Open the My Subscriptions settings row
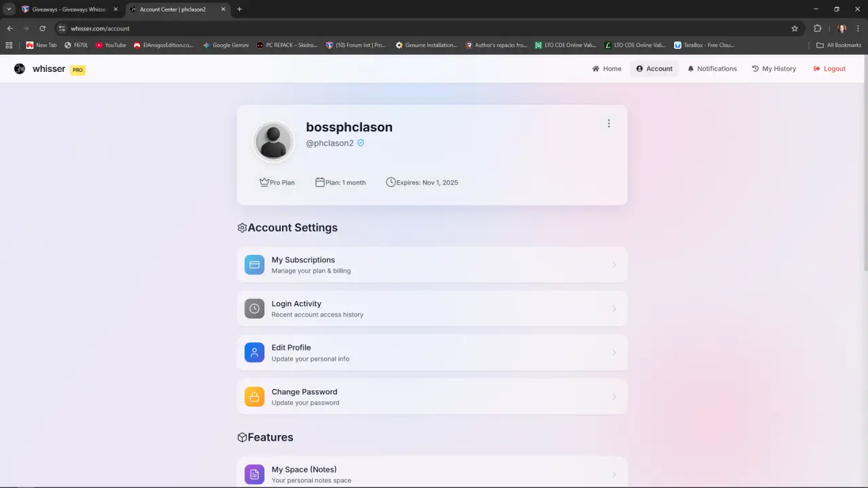Screen dimensions: 868x488 pyautogui.click(x=432, y=264)
